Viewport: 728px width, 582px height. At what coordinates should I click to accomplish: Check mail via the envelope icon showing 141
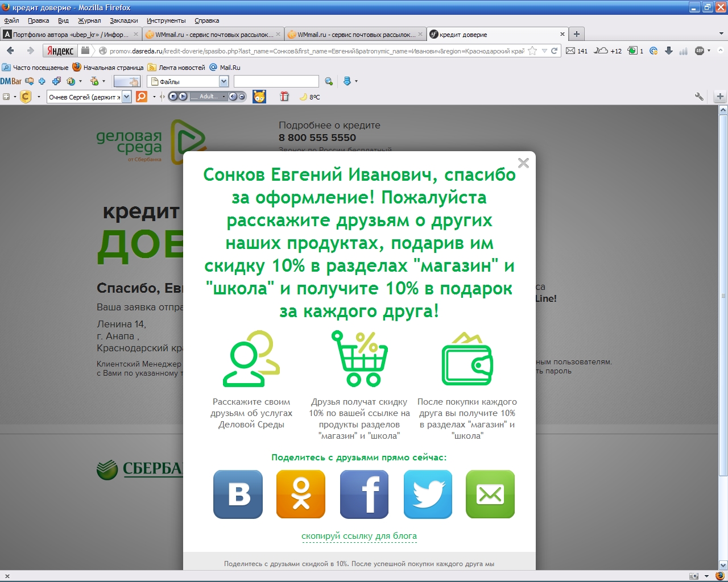(576, 51)
